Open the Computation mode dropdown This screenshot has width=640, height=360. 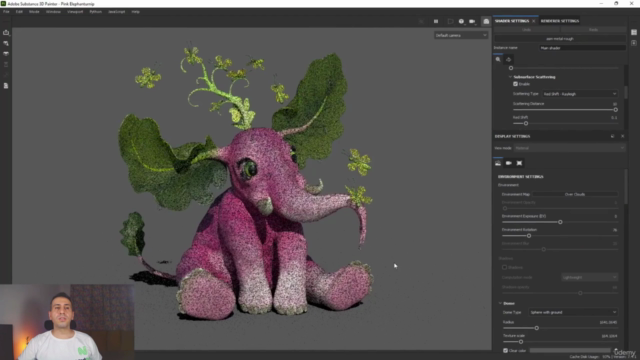pyautogui.click(x=589, y=278)
